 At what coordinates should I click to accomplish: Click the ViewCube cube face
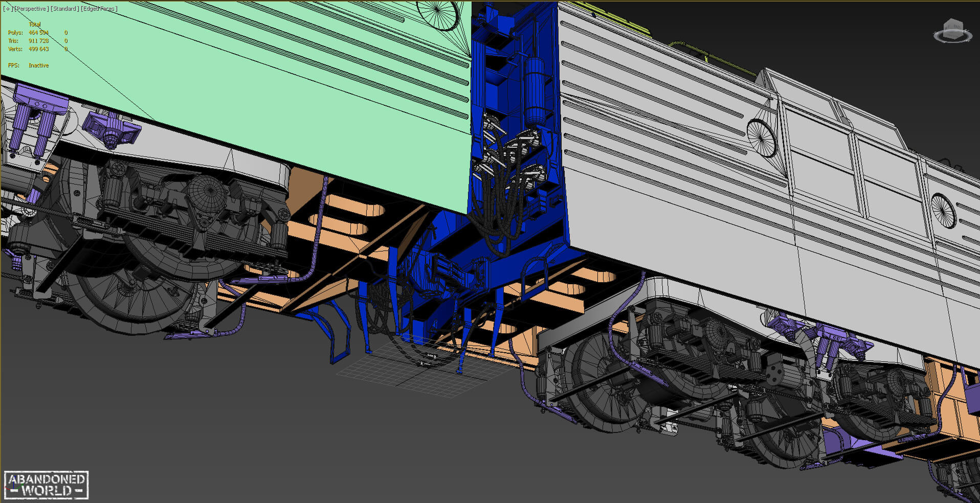click(x=952, y=28)
